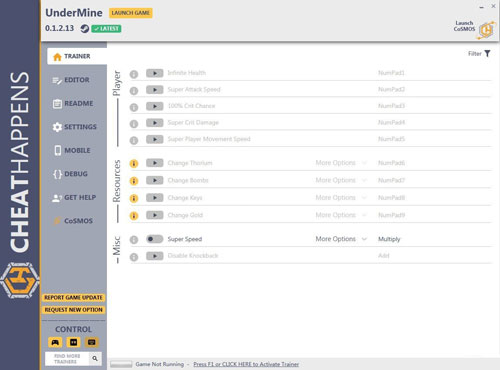Click the Multiply hotkey for Super Speed
Image resolution: width=500 pixels, height=370 pixels.
coord(389,239)
